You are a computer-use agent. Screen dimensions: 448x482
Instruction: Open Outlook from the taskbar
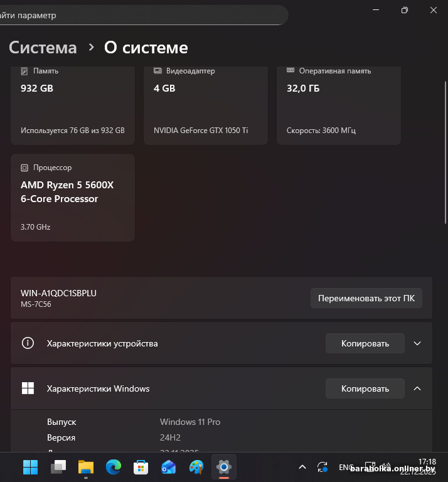coord(168,467)
